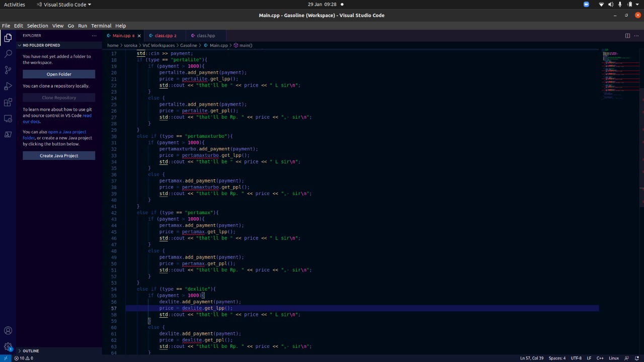Click the main() symbol icon in breadcrumb
644x362 pixels.
tap(236, 45)
